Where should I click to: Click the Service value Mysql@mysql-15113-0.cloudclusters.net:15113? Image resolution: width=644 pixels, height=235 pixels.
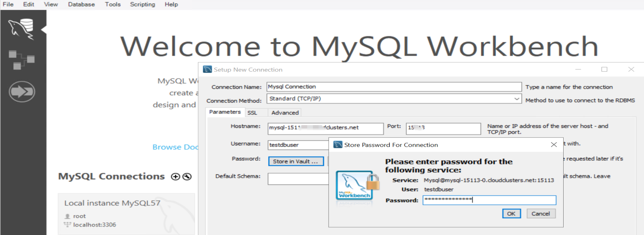[489, 180]
